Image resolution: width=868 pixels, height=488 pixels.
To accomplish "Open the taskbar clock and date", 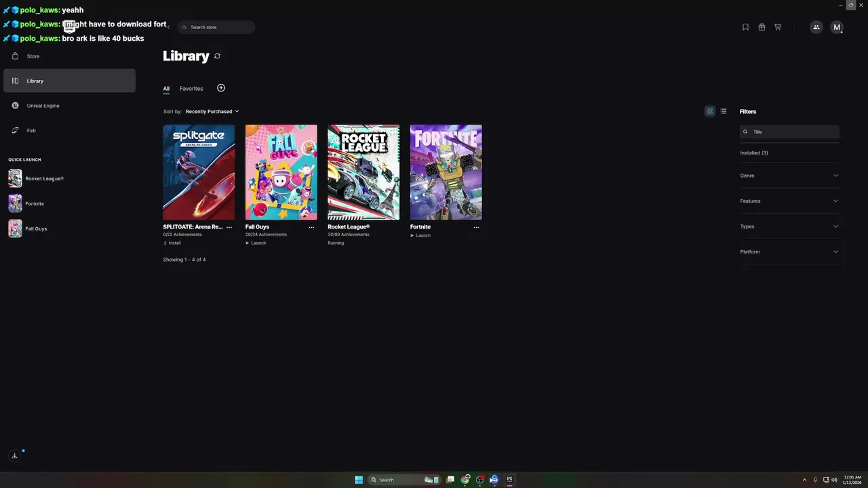I will (852, 480).
